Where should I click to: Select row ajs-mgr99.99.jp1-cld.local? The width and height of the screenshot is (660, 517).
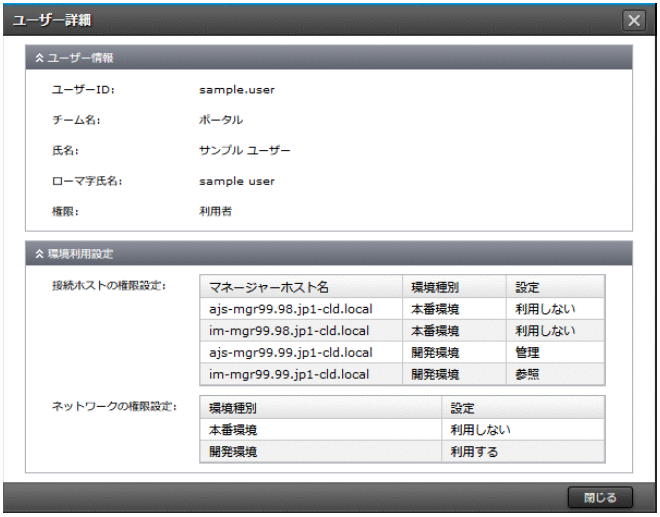[x=402, y=352]
